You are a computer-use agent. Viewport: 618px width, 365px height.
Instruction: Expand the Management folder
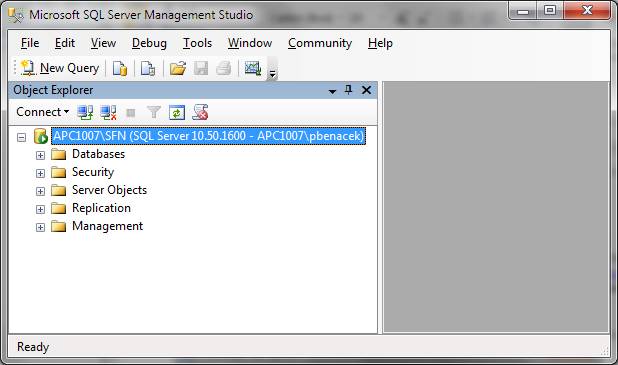[40, 227]
